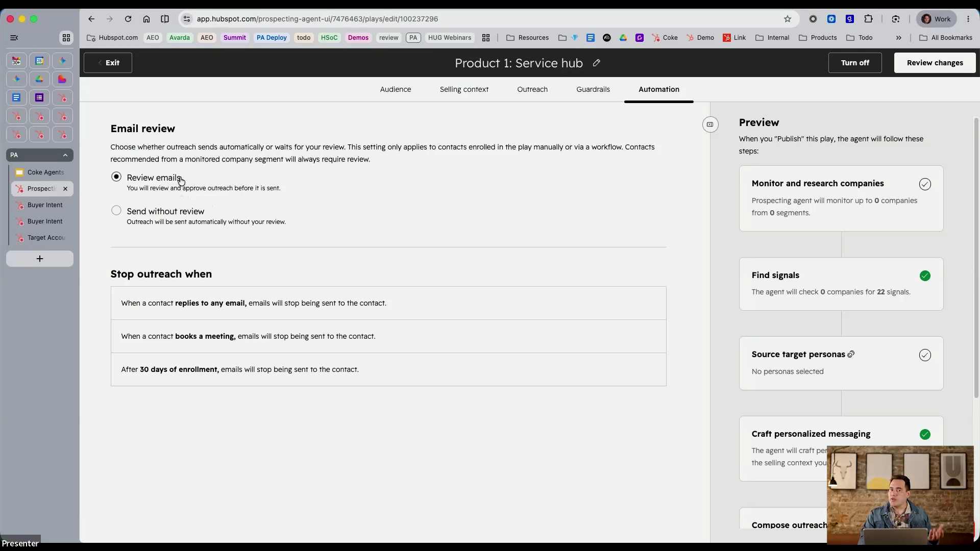Open Gmail from the sidebar grid
980x551 pixels.
point(16,61)
